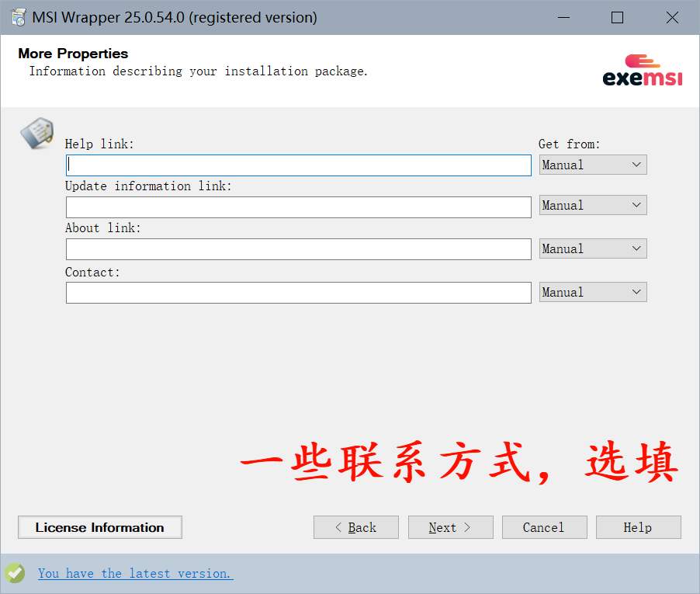Expand the Contact source dropdown
Screen dimensions: 700x594
tap(593, 293)
